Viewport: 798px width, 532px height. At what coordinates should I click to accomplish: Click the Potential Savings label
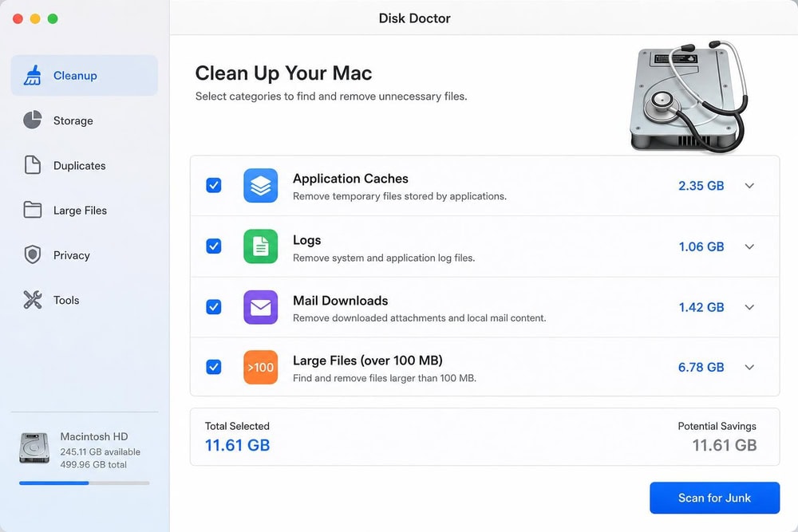tap(717, 426)
